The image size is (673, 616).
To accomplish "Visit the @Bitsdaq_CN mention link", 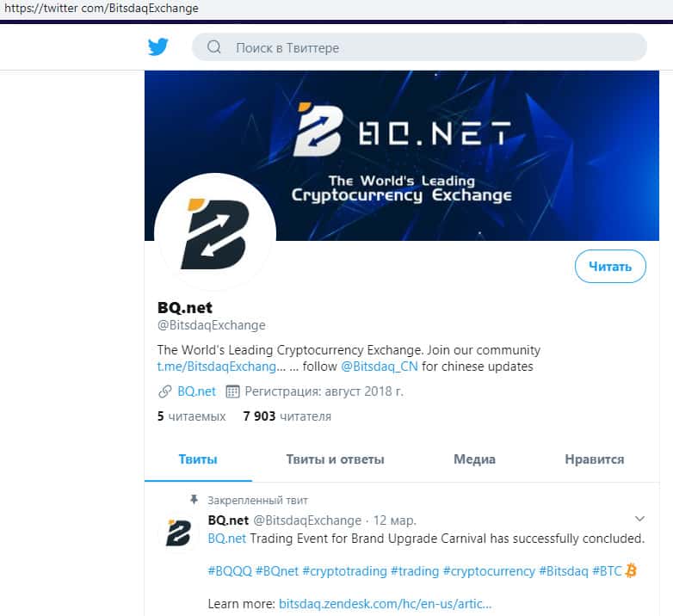I will click(x=380, y=367).
